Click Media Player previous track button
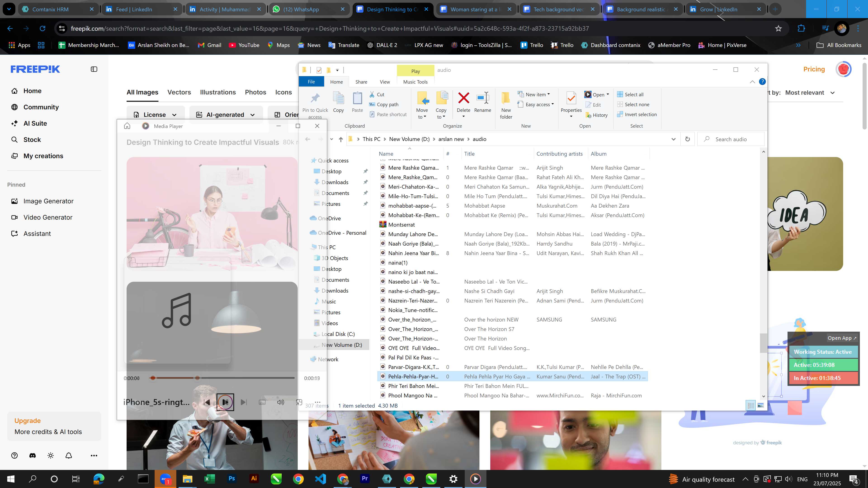The height and width of the screenshot is (488, 868). tap(207, 402)
